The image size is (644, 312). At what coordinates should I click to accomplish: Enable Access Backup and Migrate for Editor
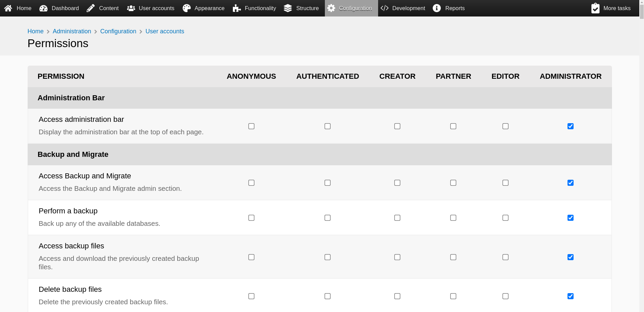(505, 183)
